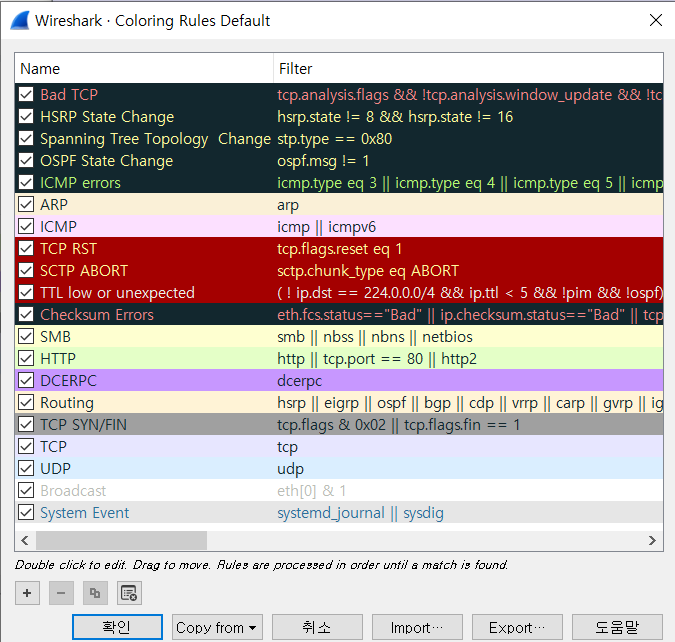Click the Filter column header
The image size is (675, 642).
coord(468,68)
